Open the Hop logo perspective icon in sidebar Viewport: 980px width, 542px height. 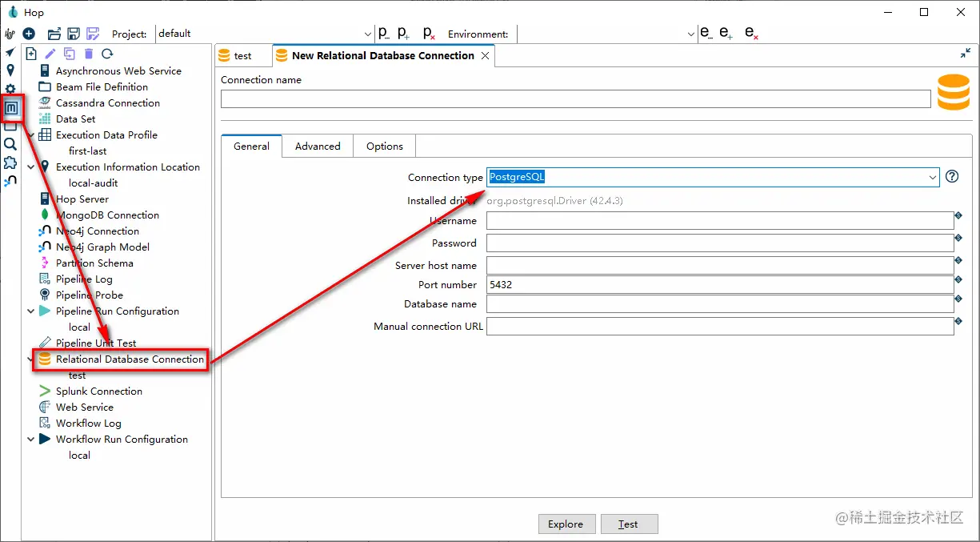point(10,34)
